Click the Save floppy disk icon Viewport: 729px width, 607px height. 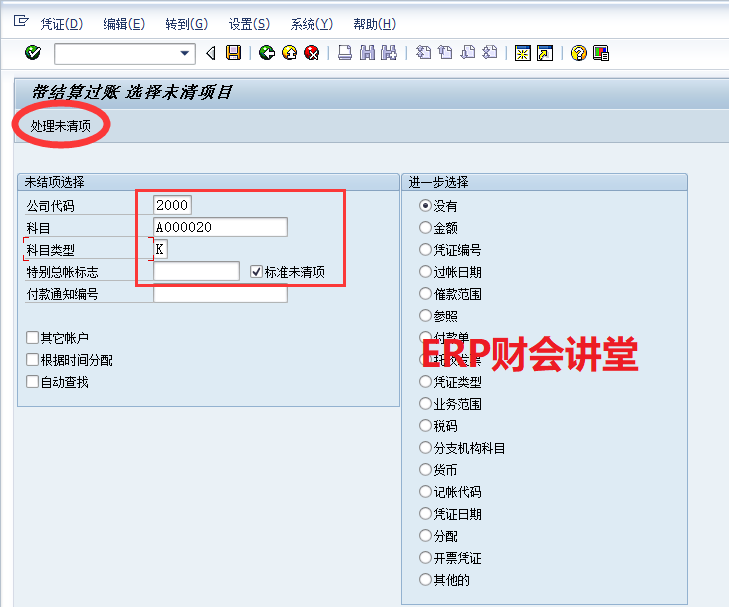(x=234, y=53)
